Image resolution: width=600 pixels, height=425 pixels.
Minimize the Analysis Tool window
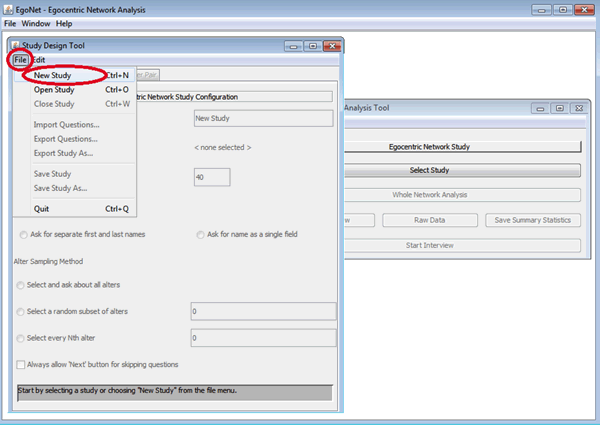540,108
